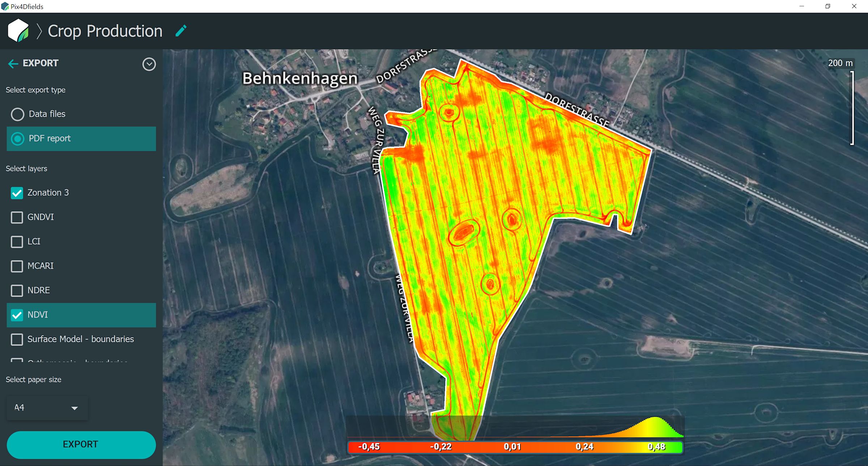
Task: Enable Surface Model - boundaries layer
Action: click(x=17, y=339)
